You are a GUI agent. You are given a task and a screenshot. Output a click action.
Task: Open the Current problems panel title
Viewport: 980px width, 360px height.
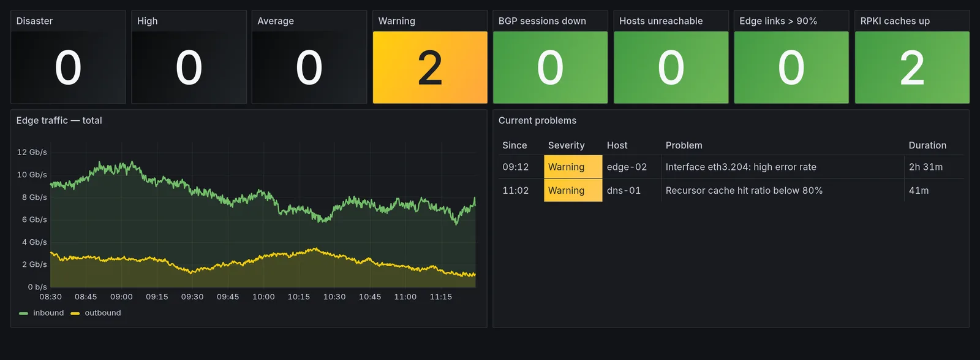tap(537, 120)
